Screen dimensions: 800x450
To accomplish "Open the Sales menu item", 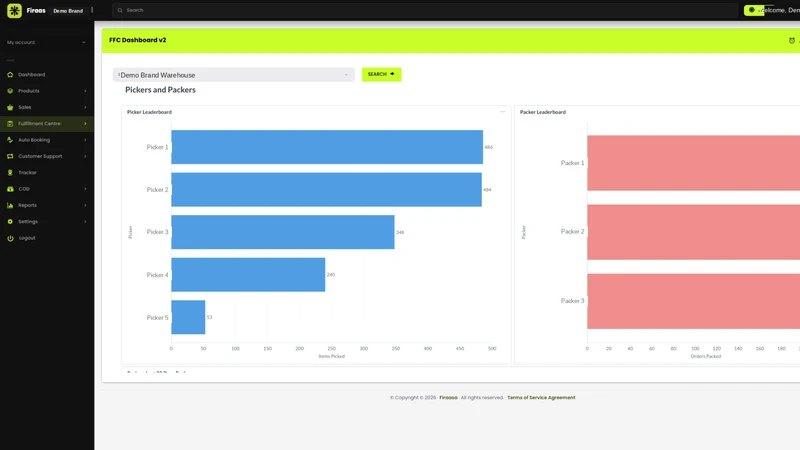I will point(47,107).
